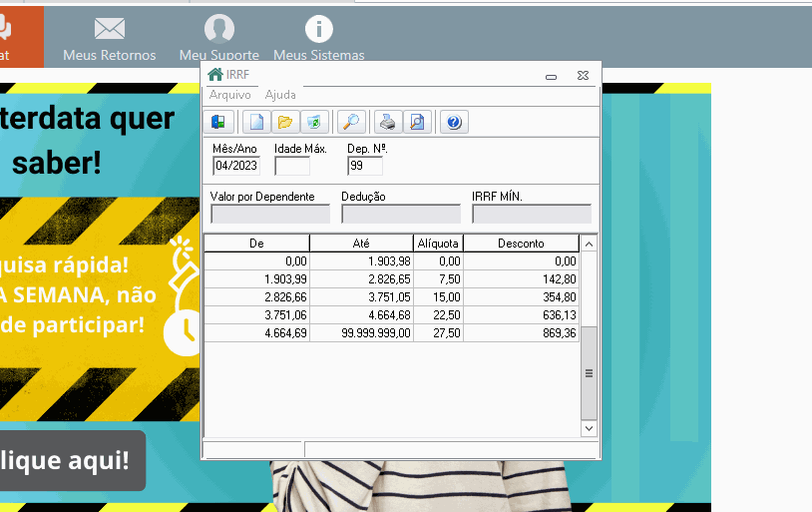Select cell 869,36 in Desconto column
The height and width of the screenshot is (512, 812).
point(521,333)
